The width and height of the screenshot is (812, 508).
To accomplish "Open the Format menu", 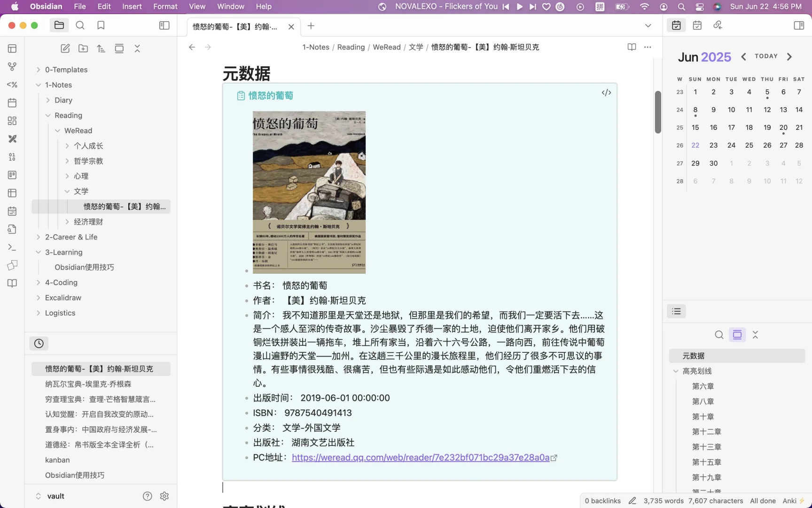I will point(165,7).
